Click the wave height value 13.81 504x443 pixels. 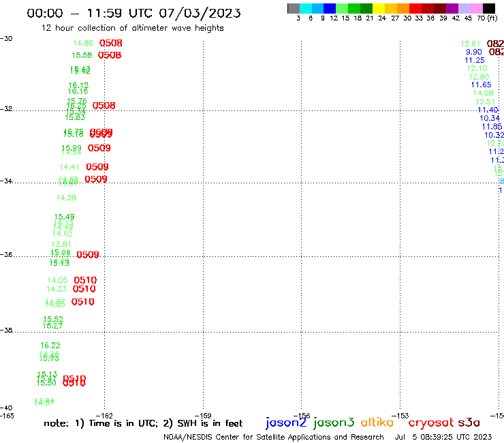(x=61, y=244)
